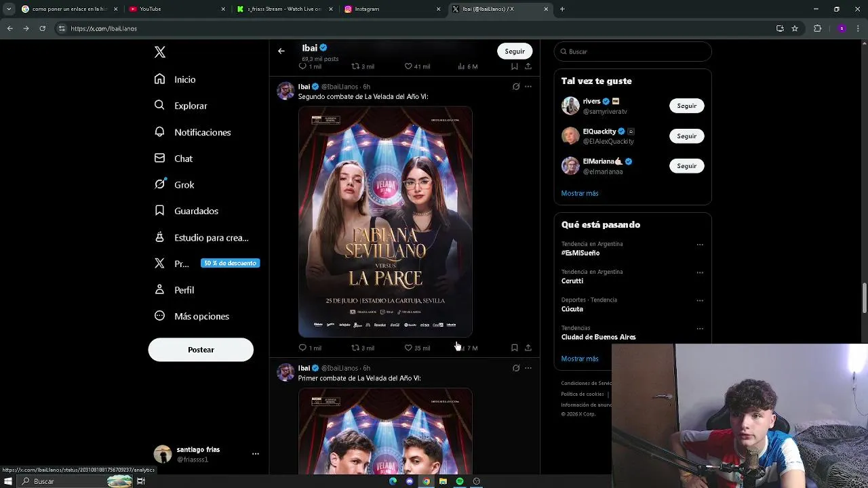Reload the page
The width and height of the screenshot is (868, 488).
click(x=42, y=28)
